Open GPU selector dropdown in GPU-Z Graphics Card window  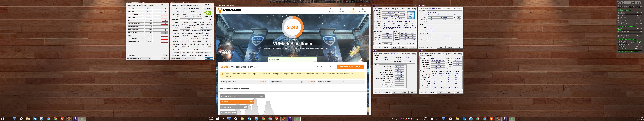tap(183, 59)
